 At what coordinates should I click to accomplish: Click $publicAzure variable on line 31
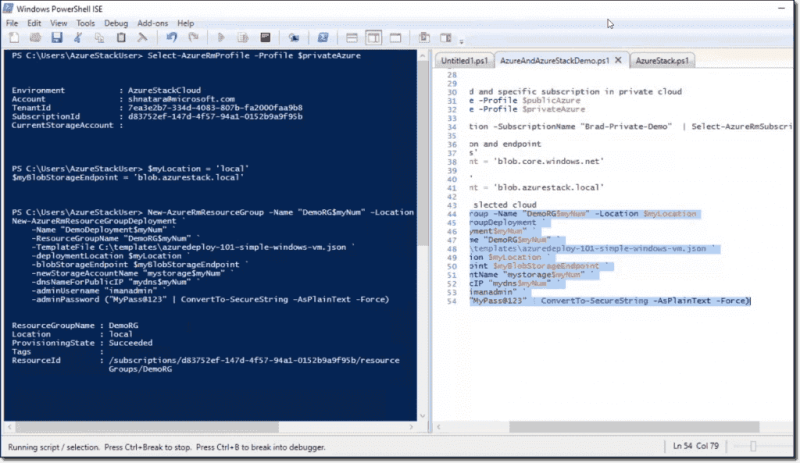551,101
